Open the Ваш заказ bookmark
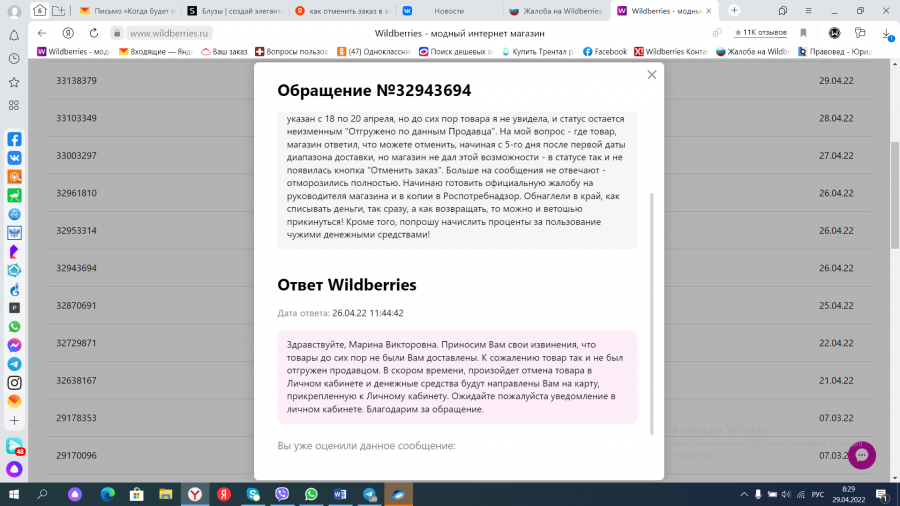900x506 pixels. click(224, 52)
